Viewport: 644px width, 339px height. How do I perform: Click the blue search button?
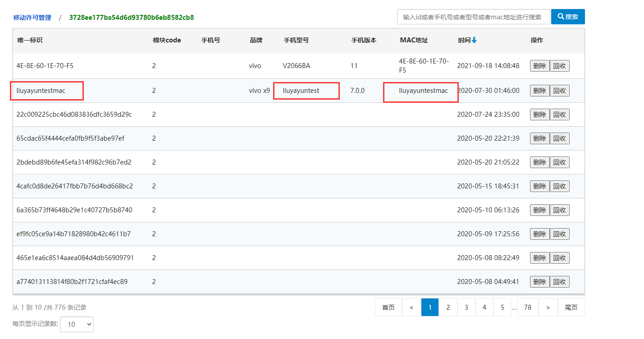pos(567,17)
